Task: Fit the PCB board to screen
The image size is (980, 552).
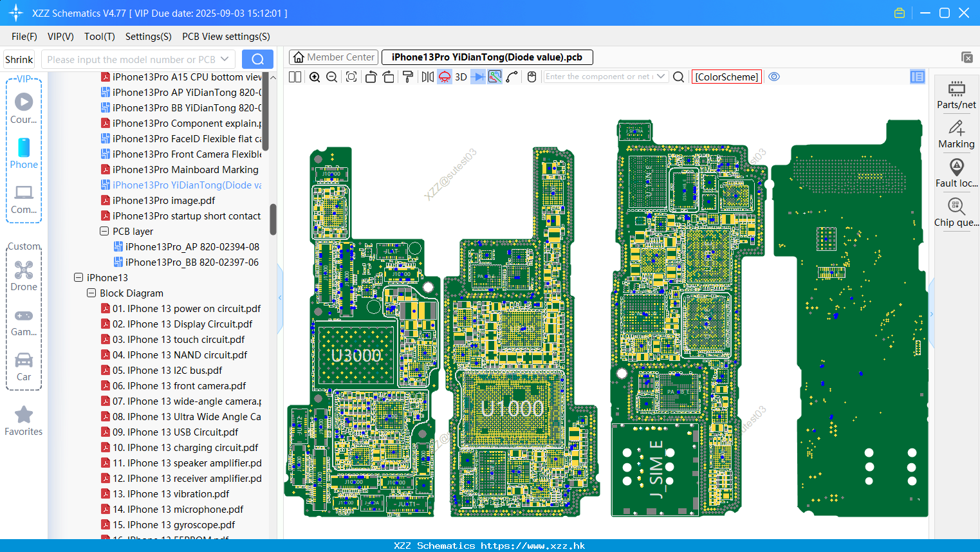Action: (x=351, y=77)
